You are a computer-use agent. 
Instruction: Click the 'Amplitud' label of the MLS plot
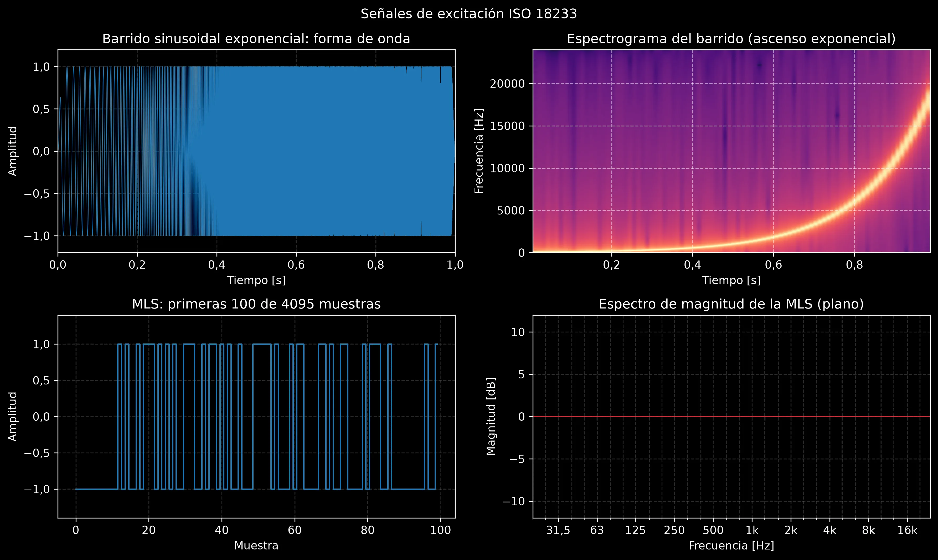[13, 416]
